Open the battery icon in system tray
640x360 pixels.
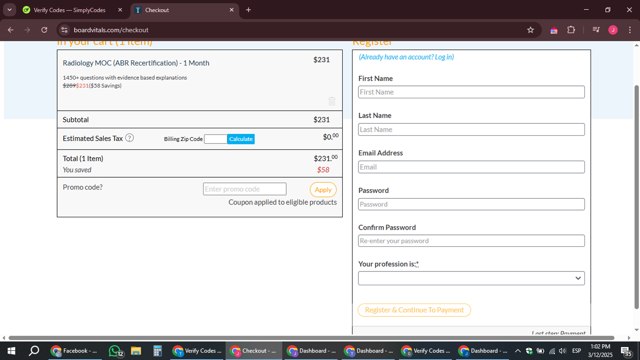point(540,351)
